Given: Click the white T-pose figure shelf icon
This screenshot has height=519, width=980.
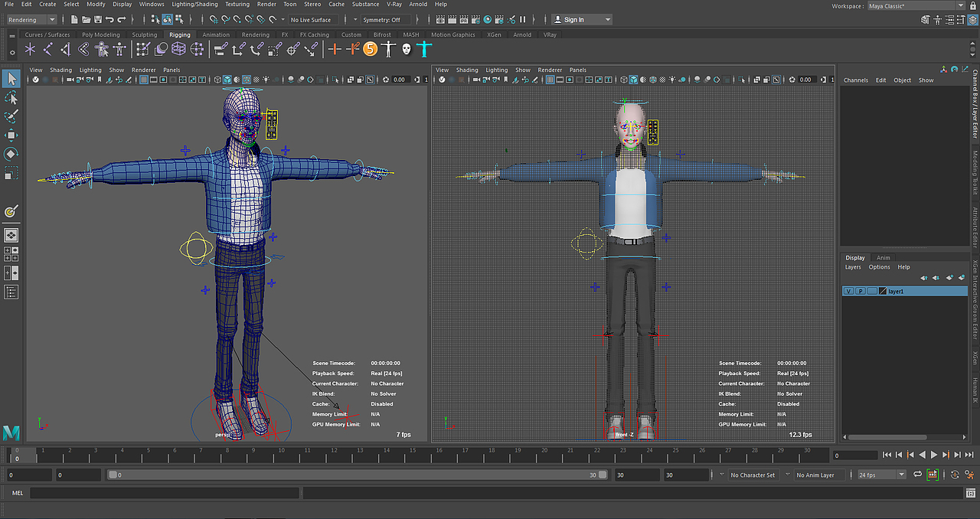Looking at the screenshot, I should click(x=389, y=49).
